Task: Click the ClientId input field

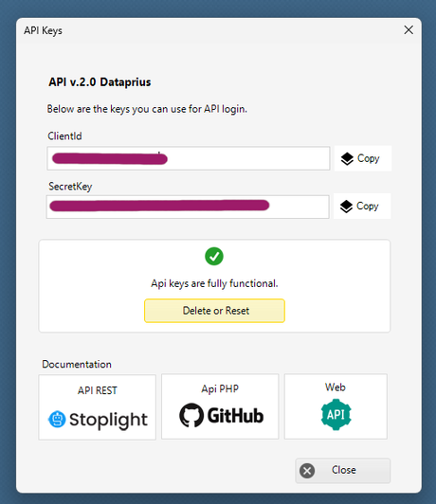Action: click(x=189, y=158)
